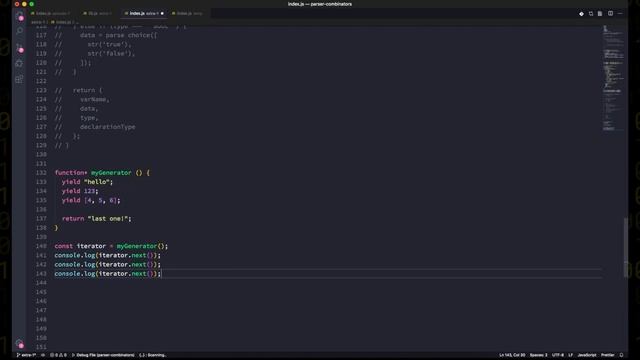Click the commented return { line
This screenshot has height=360, width=640.
point(79,90)
